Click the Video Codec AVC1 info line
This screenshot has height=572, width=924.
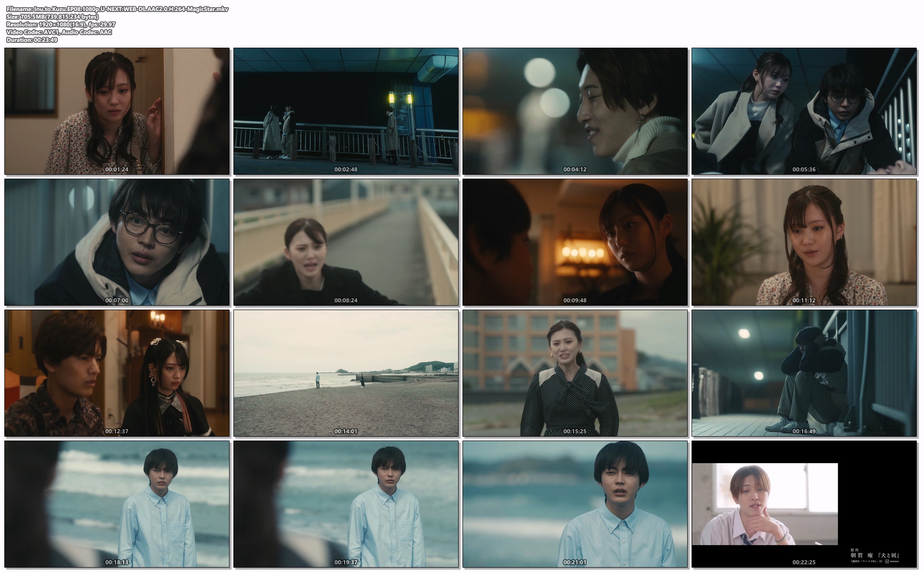tap(59, 32)
